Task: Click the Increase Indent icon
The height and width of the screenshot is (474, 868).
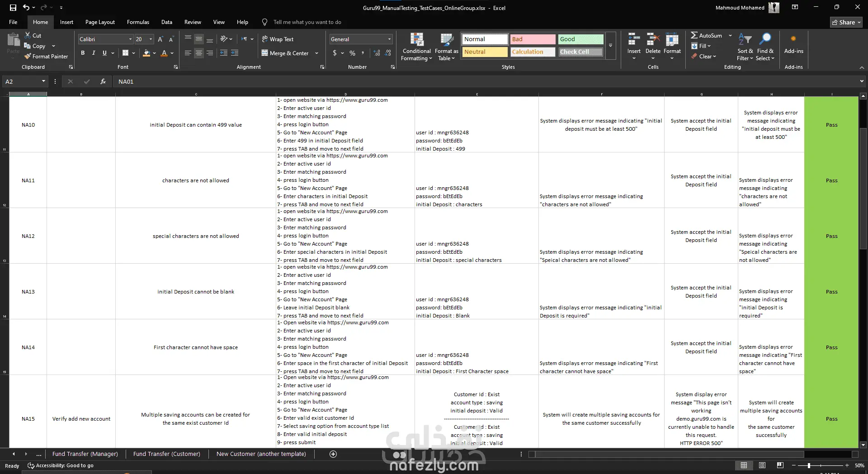Action: point(235,53)
